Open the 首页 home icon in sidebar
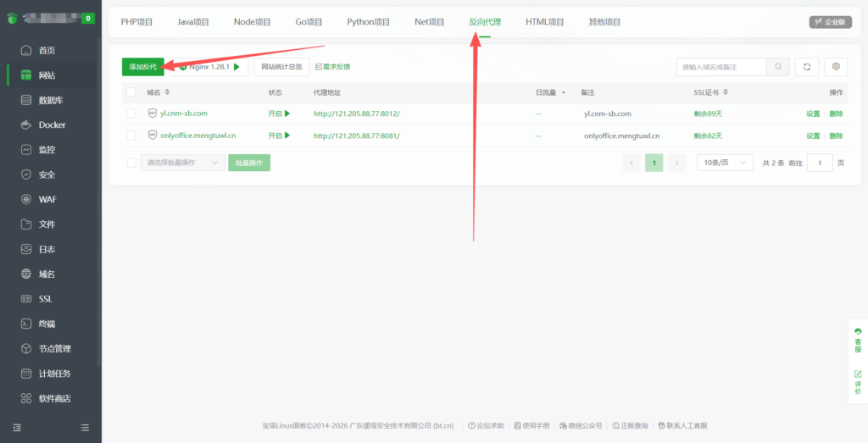 tap(26, 51)
